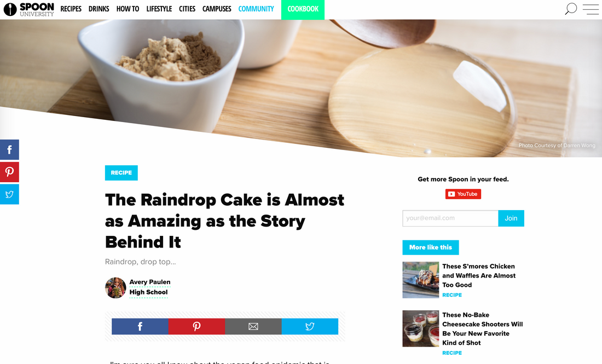Open the search magnifier icon

[x=571, y=9]
